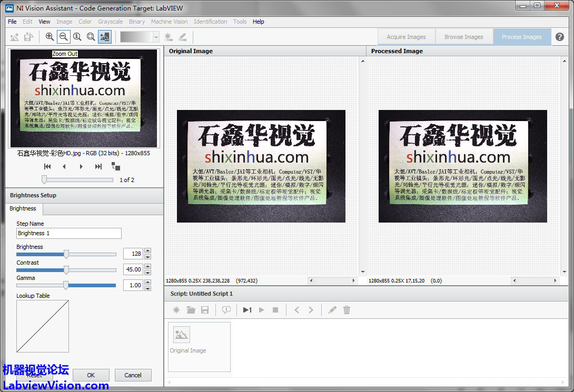574x392 pixels.
Task: Go to next image
Action: [81, 167]
